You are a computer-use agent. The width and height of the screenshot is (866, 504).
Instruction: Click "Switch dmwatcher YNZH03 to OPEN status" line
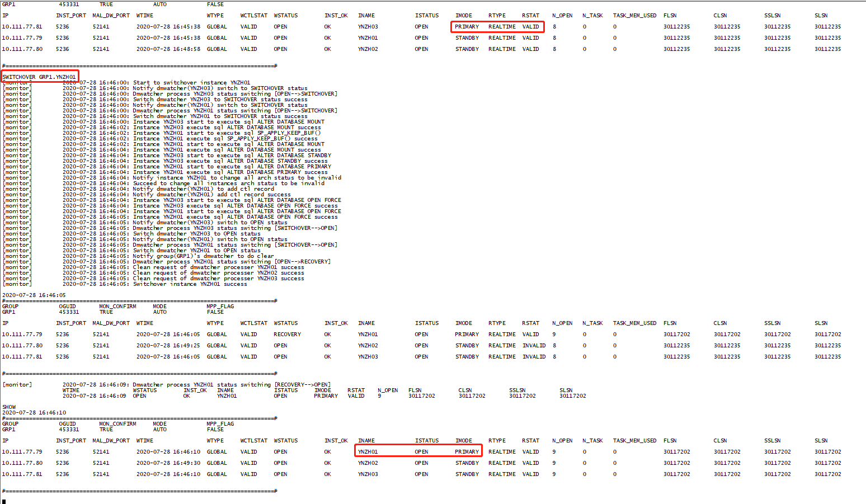(x=196, y=234)
